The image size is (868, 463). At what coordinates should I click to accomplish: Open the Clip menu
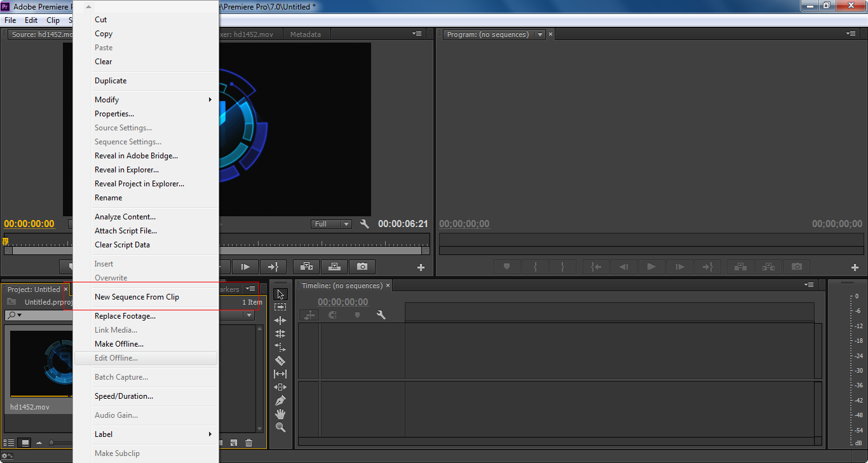coord(53,20)
